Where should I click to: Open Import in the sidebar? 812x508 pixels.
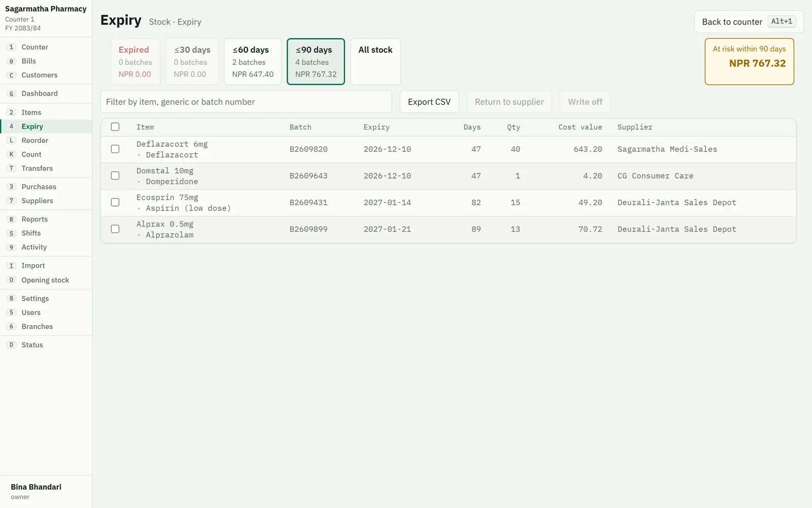46,266
